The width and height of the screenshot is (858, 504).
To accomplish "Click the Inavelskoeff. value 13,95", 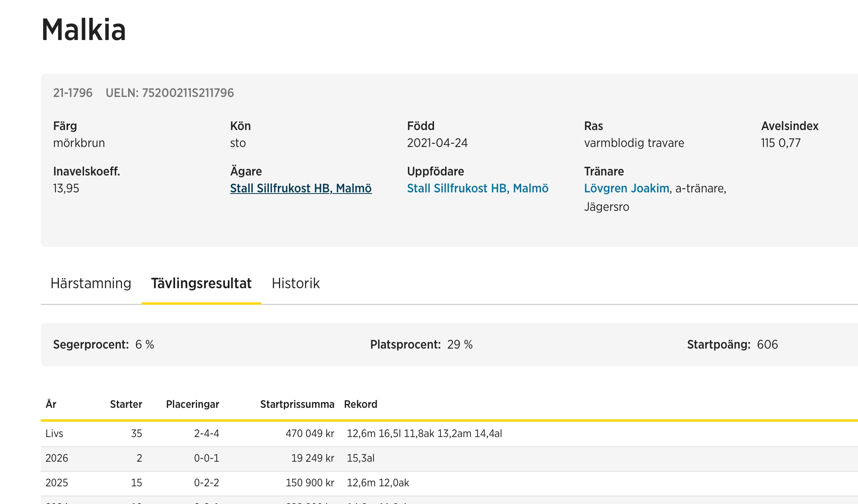I will click(66, 189).
